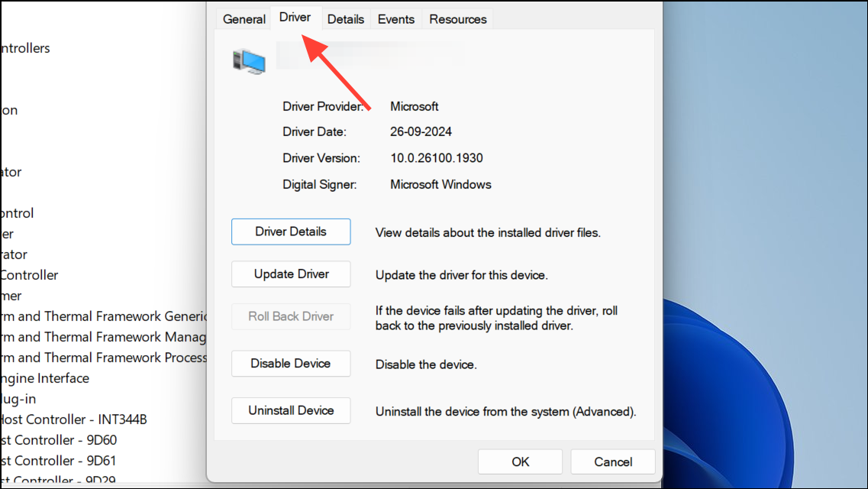Select the Controller - 9D60 device
Screen dimensions: 868x489
click(59, 439)
